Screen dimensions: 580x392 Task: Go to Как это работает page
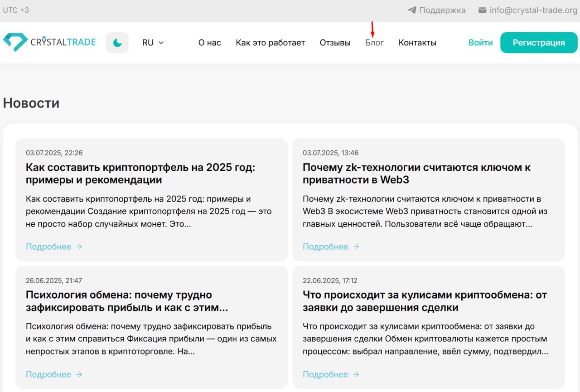[x=270, y=43]
